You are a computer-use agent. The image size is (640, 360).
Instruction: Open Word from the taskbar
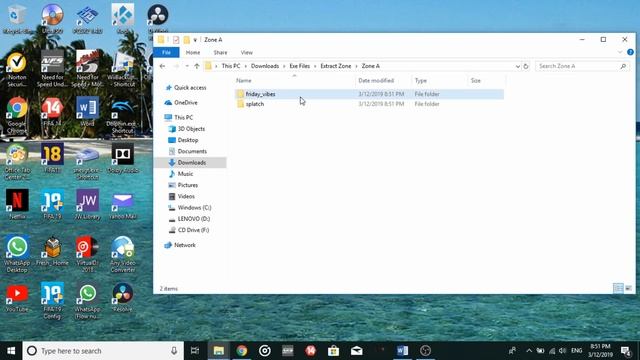402,351
